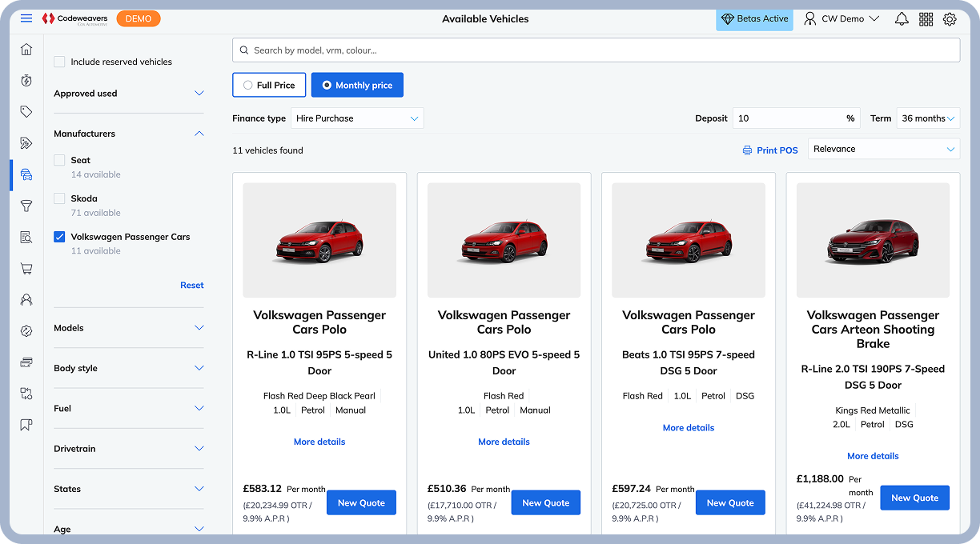This screenshot has width=980, height=544.
Task: Open the Term months dropdown
Action: click(x=928, y=118)
